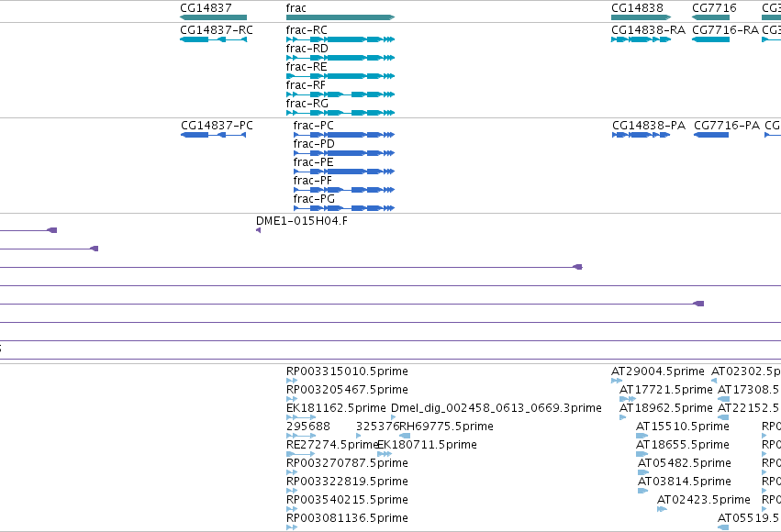
Task: Select the 295688 EST feature
Action: click(301, 436)
